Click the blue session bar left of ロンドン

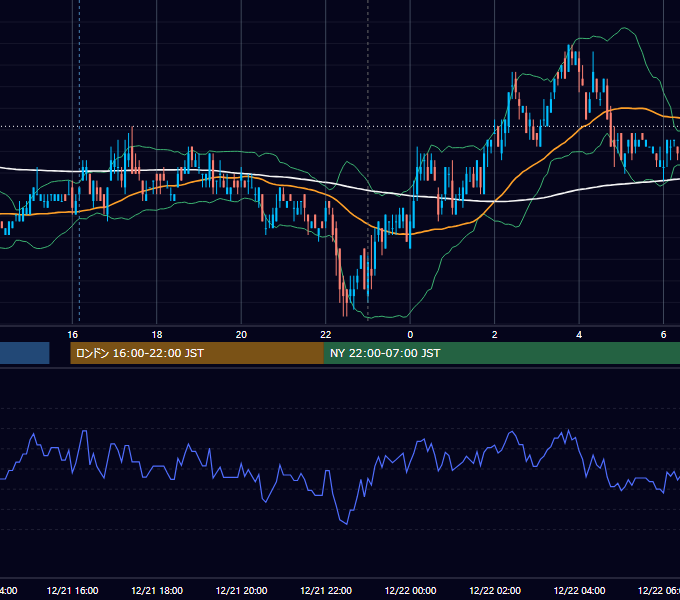(25, 353)
